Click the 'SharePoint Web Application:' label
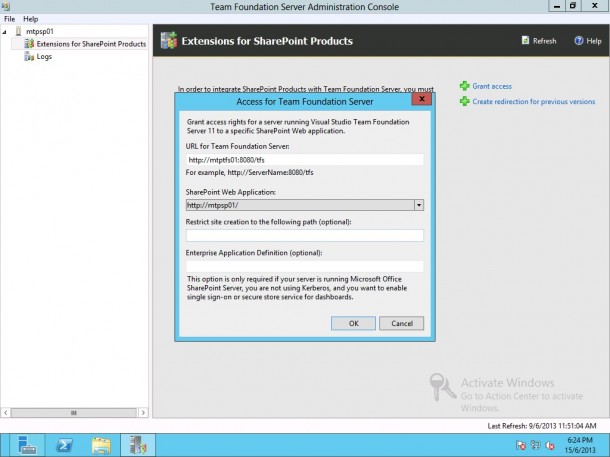 (231, 192)
